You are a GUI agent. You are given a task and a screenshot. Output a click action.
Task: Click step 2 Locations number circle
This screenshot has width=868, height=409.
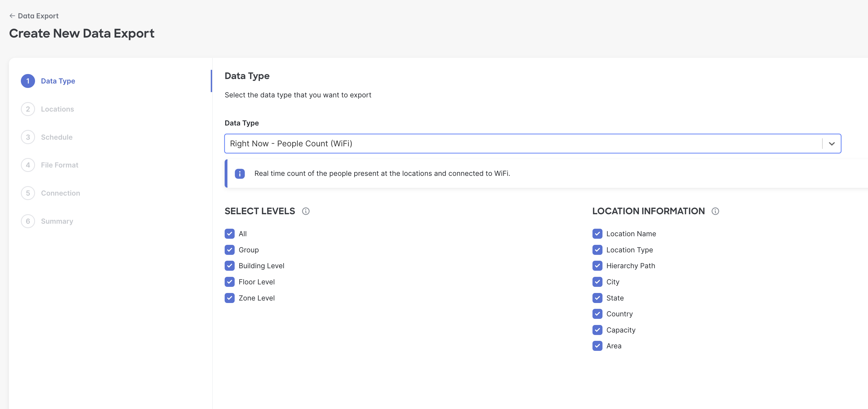coord(28,109)
